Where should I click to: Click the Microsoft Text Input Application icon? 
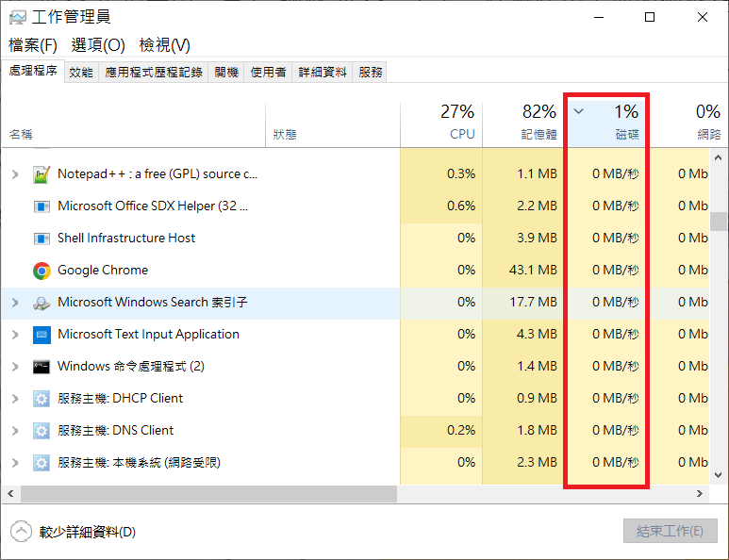pos(41,335)
